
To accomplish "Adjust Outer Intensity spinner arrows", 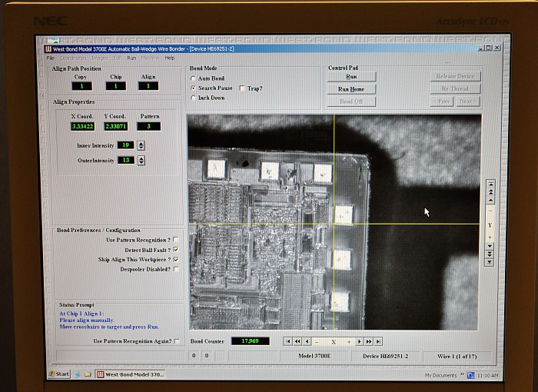I will coord(141,161).
